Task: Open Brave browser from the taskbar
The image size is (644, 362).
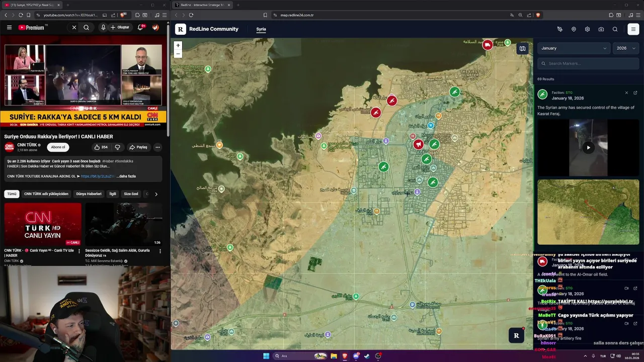Action: 345,356
